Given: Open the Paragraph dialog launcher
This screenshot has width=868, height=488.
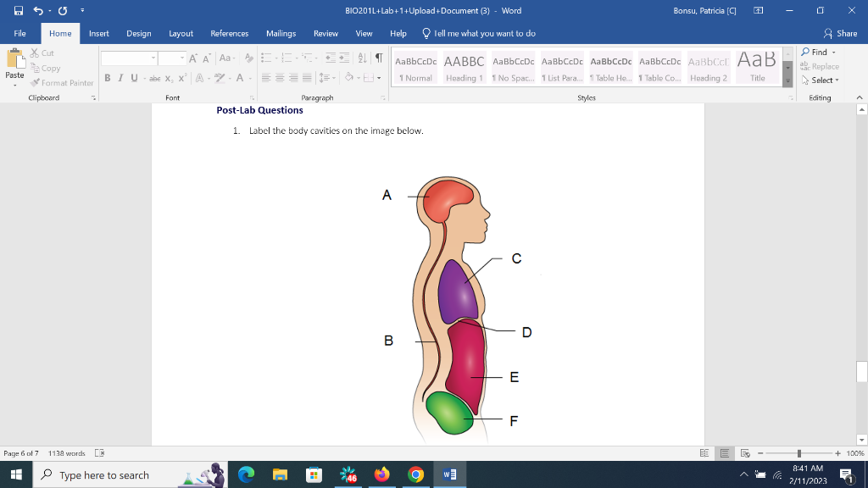Looking at the screenshot, I should click(x=383, y=98).
